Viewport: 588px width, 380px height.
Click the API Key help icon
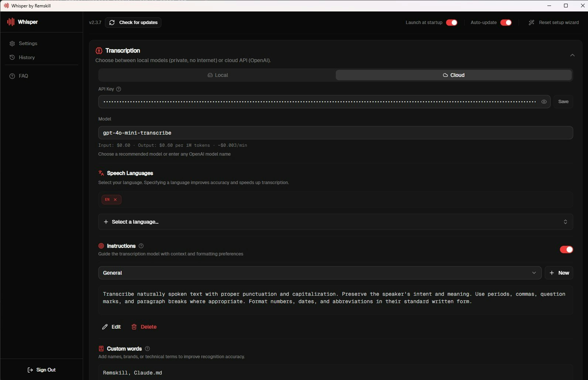click(119, 89)
